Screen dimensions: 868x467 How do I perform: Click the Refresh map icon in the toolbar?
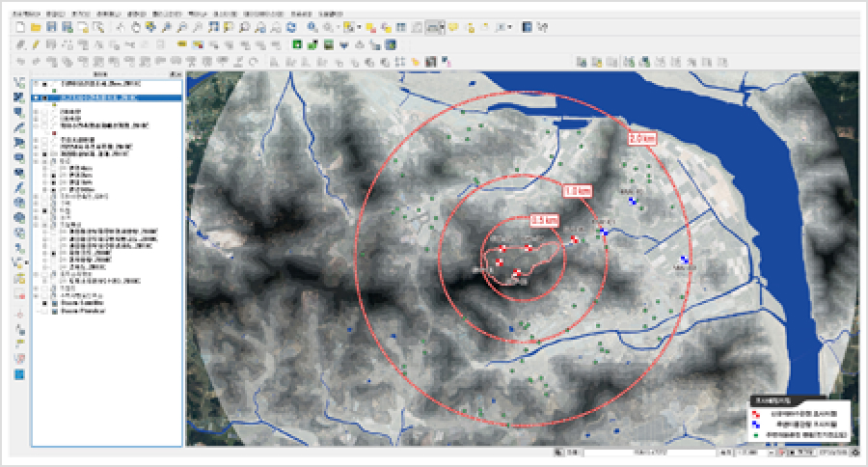point(290,28)
